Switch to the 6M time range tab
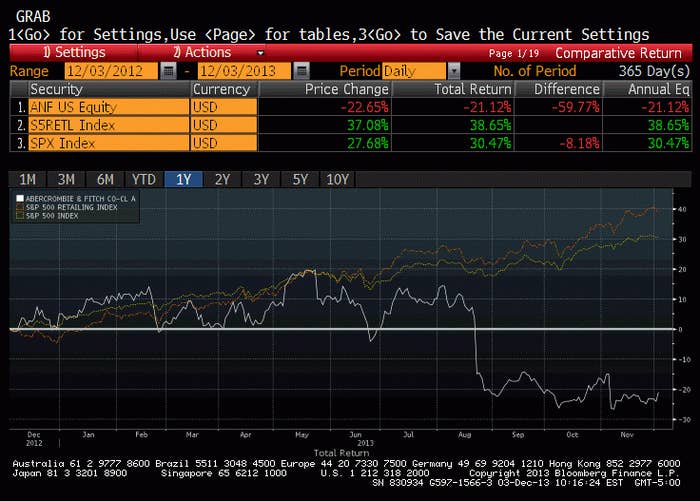 click(105, 180)
